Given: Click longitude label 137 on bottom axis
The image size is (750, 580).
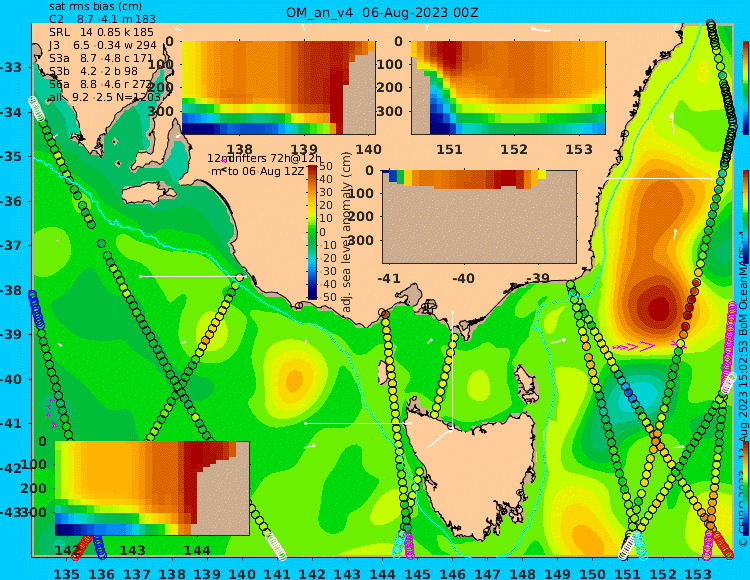Looking at the screenshot, I should (136, 573).
